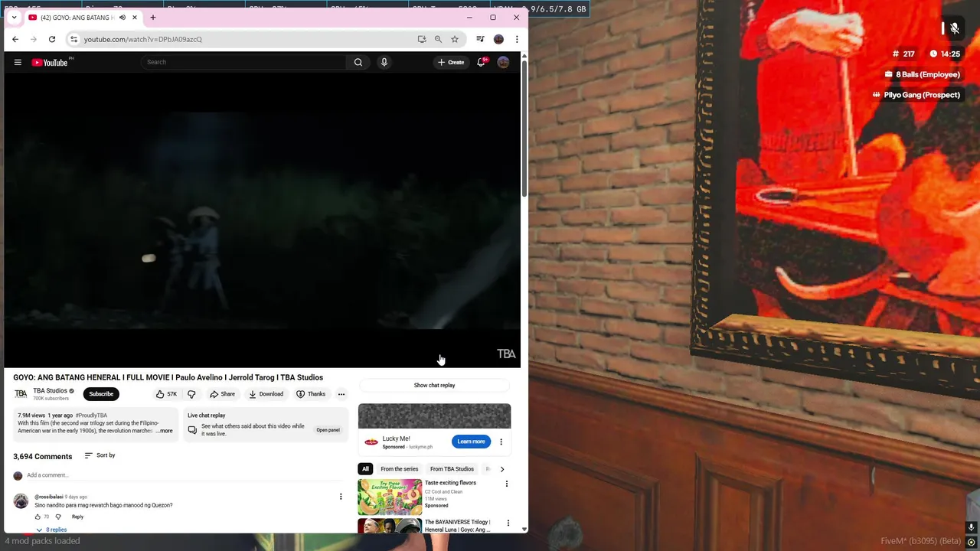The image size is (980, 551).
Task: Click the #ProudlyTBA hashtag
Action: point(91,416)
